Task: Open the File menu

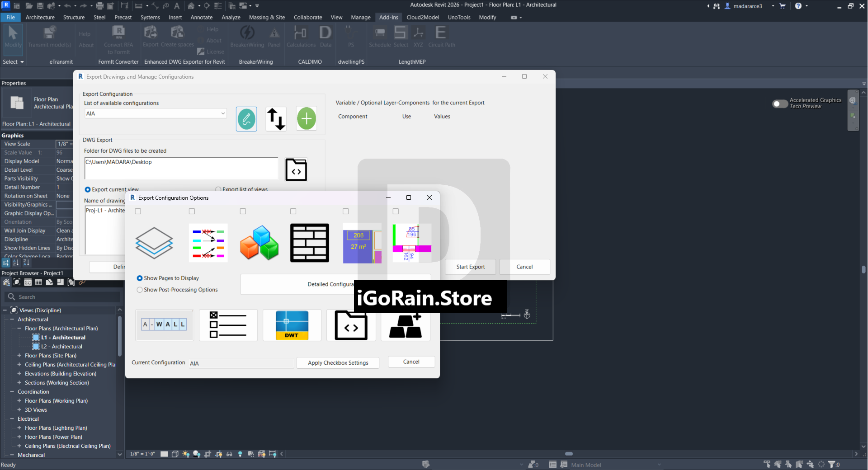Action: point(10,18)
